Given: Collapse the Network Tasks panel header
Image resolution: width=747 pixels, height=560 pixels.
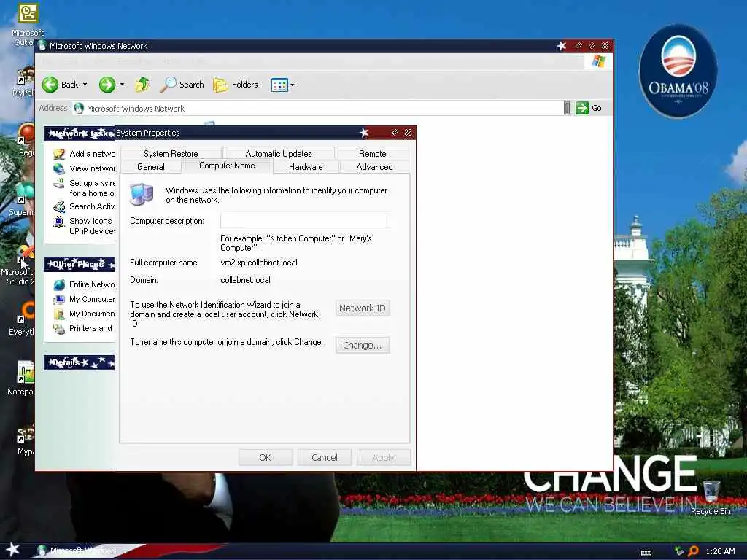Looking at the screenshot, I should point(79,133).
